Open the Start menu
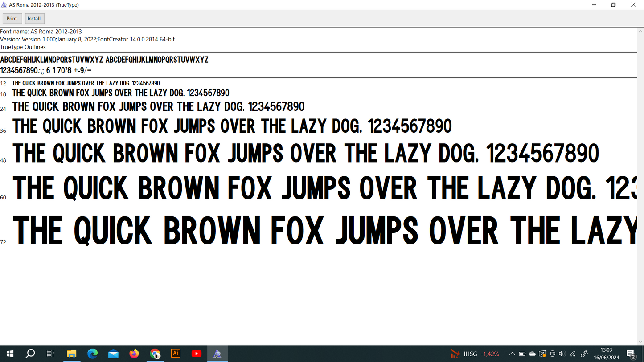 point(9,353)
